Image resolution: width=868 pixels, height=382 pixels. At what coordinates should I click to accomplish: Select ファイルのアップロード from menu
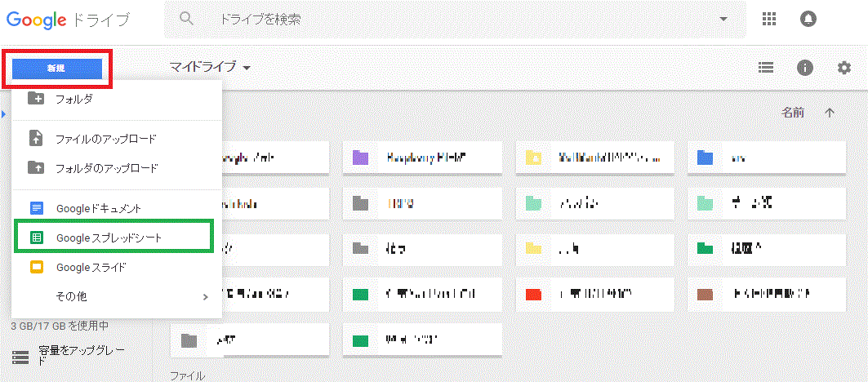(117, 139)
